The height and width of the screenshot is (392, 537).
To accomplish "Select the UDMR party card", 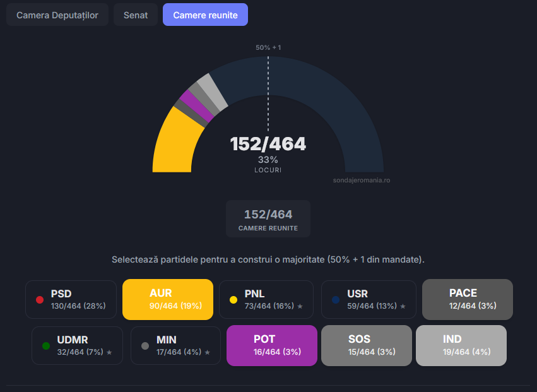I will [x=77, y=345].
